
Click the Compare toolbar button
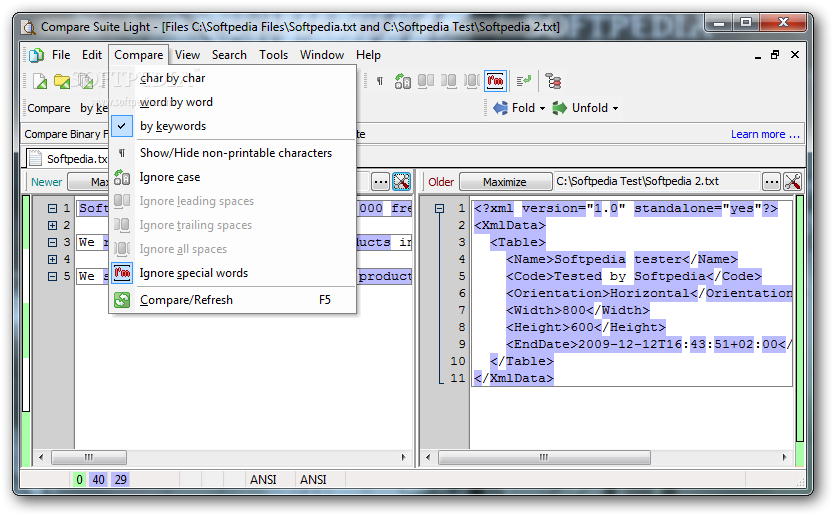pyautogui.click(x=49, y=108)
